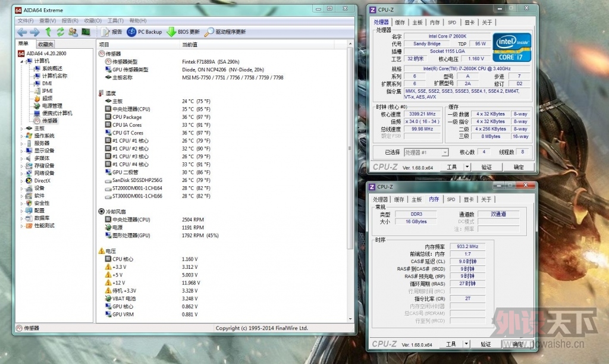Viewport: 609px width, 364px height.
Task: Click the green up-level arrow in AIDA64 toolbar
Action: point(48,32)
